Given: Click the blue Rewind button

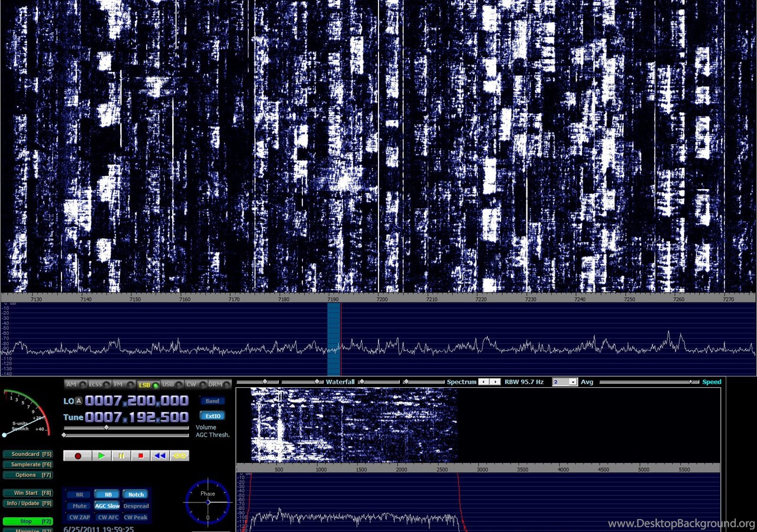Looking at the screenshot, I should click(x=160, y=456).
